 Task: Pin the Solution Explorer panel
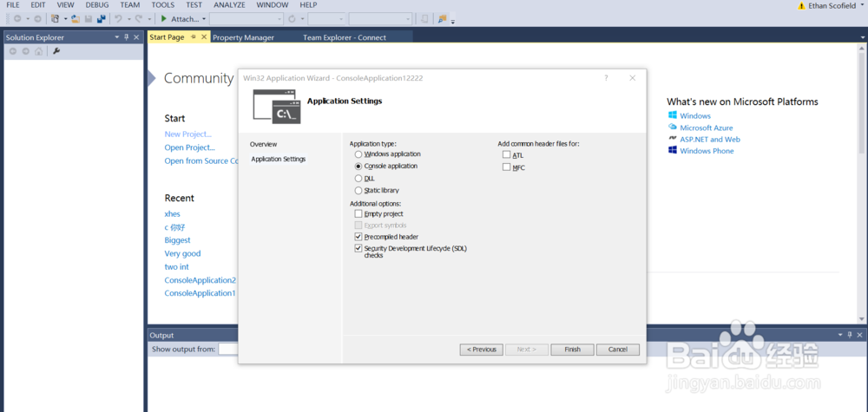tap(127, 37)
